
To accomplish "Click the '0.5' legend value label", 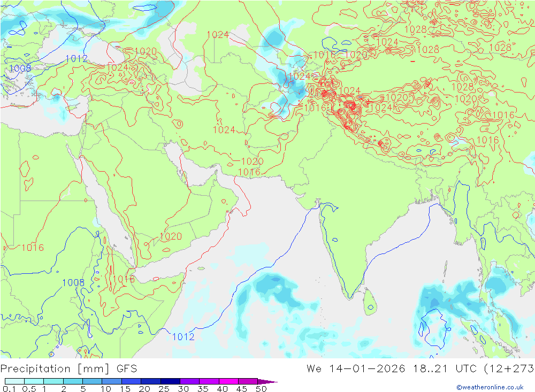I will (29, 389).
